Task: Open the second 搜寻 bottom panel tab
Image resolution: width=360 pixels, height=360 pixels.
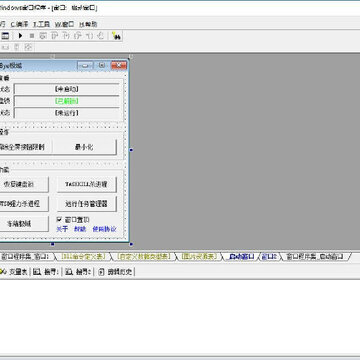Action: point(78,272)
